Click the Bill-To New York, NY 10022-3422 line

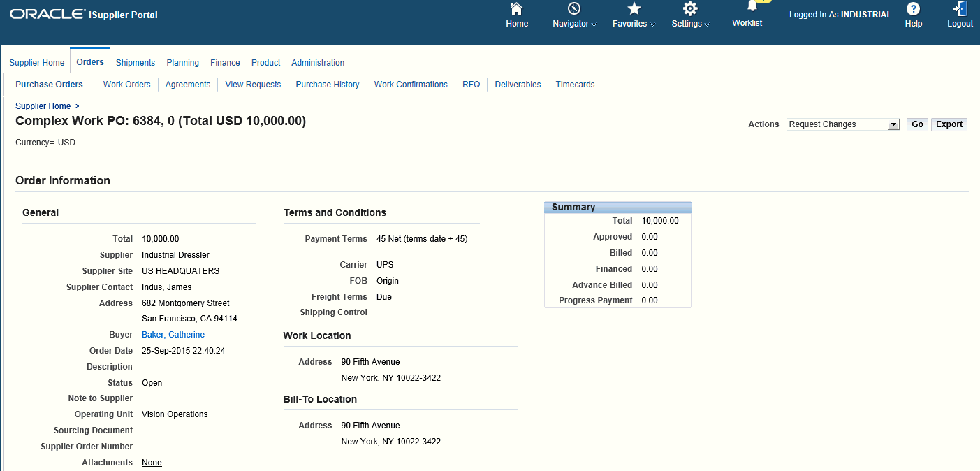pyautogui.click(x=391, y=442)
